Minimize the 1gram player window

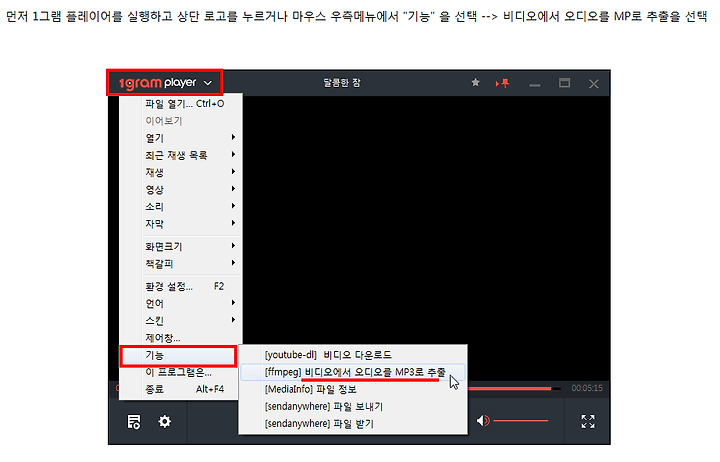tap(534, 85)
